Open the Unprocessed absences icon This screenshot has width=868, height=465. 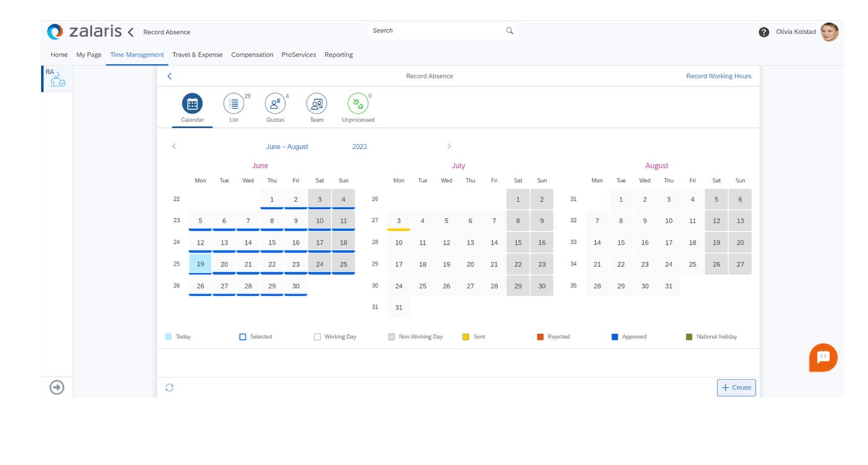[358, 104]
